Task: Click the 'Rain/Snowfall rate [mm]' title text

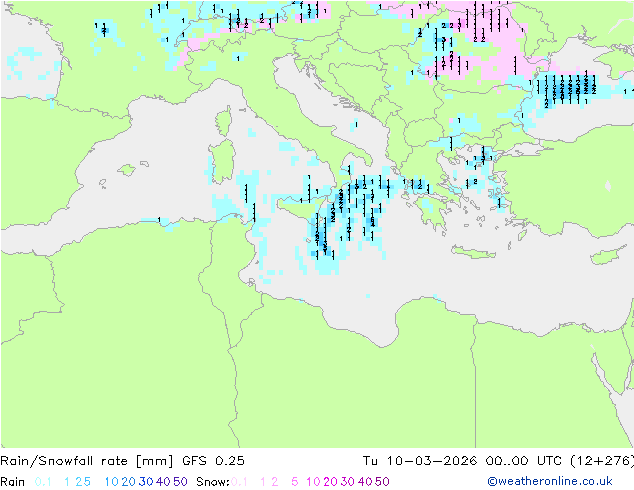Action: (87, 460)
